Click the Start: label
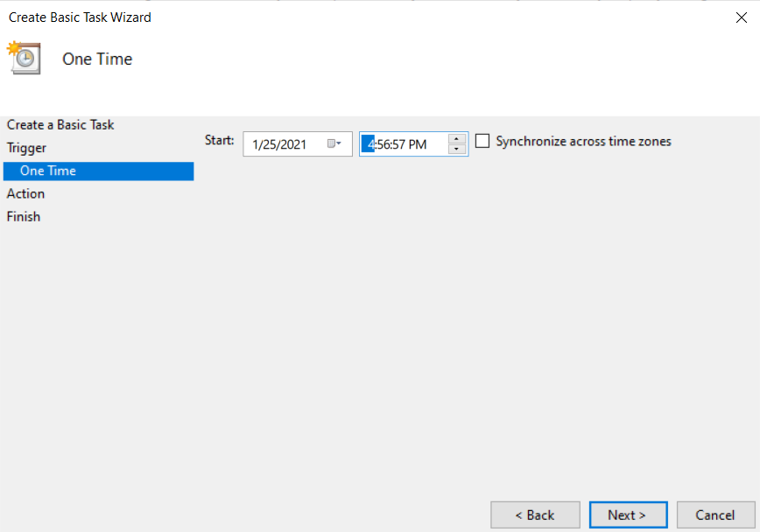The width and height of the screenshot is (760, 532). (x=219, y=141)
